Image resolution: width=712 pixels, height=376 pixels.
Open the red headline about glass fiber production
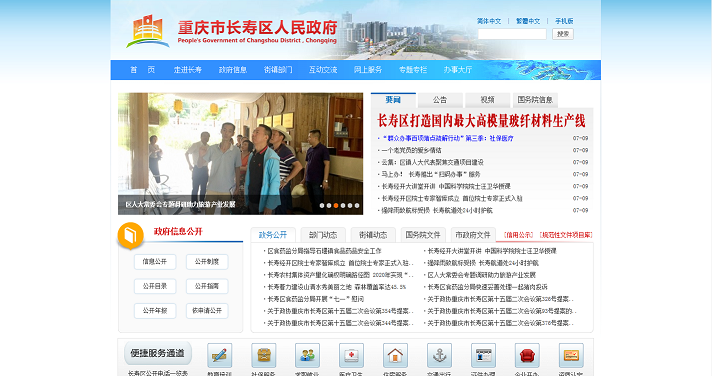click(481, 121)
